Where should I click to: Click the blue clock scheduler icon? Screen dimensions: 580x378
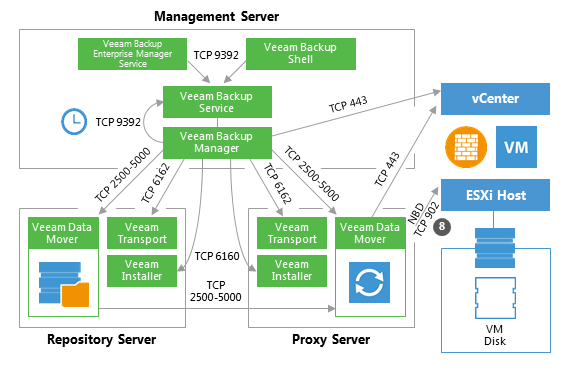pyautogui.click(x=74, y=121)
